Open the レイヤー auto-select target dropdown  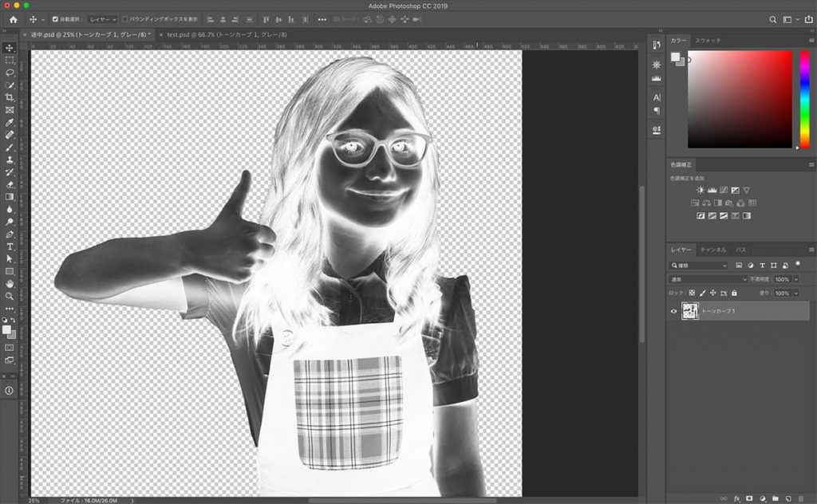(102, 19)
